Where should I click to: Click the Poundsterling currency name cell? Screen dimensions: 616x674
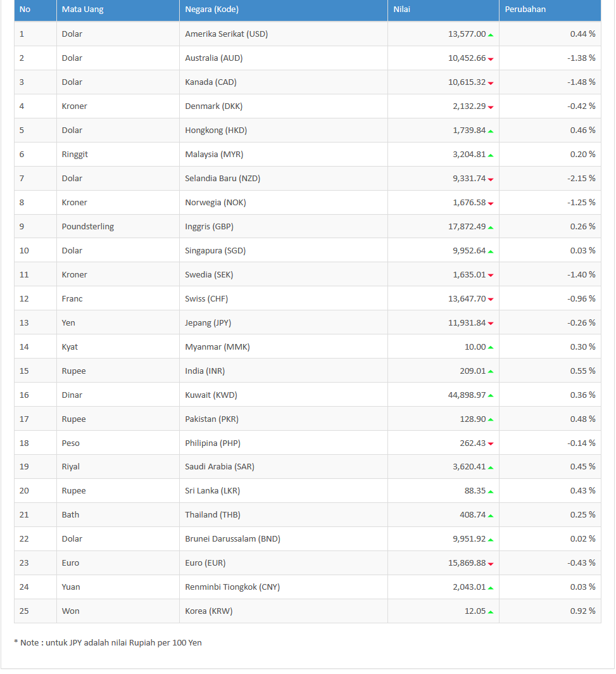118,227
